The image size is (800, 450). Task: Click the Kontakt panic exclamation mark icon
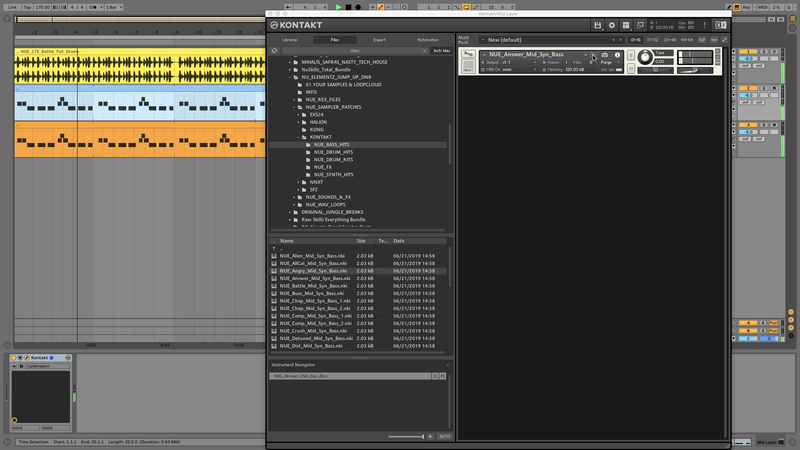[705, 25]
